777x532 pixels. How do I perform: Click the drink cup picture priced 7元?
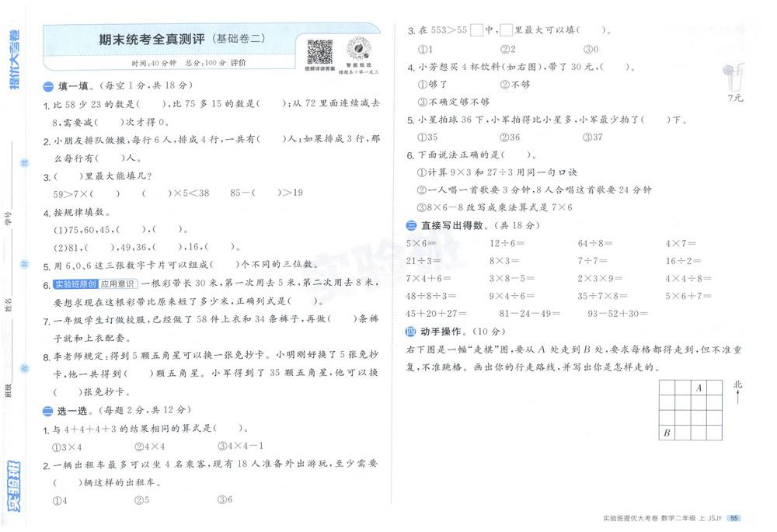(733, 77)
